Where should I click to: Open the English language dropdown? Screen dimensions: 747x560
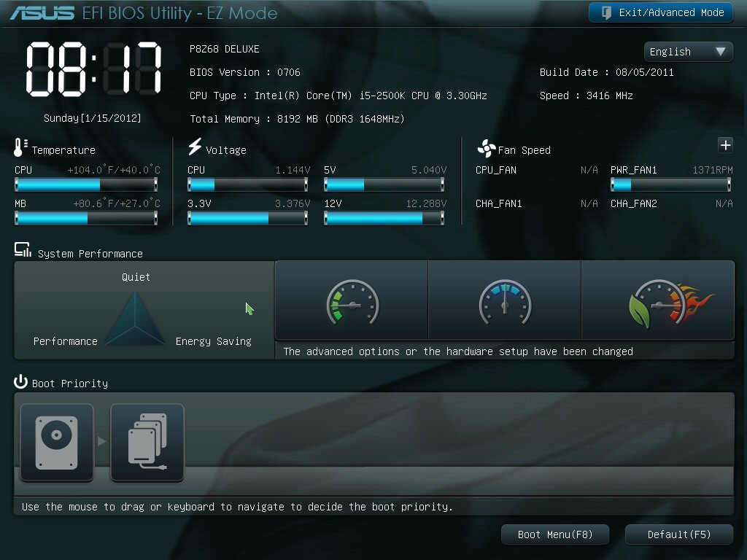click(688, 52)
